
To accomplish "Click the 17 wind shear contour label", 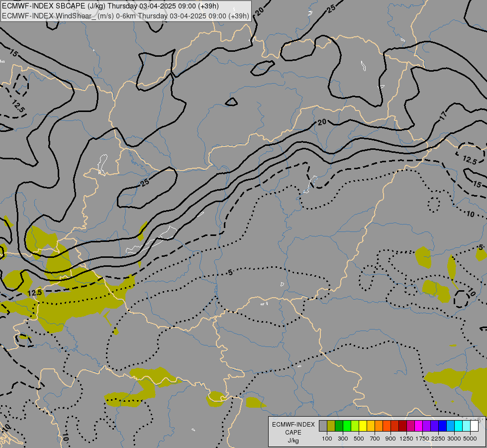I will (x=443, y=115).
